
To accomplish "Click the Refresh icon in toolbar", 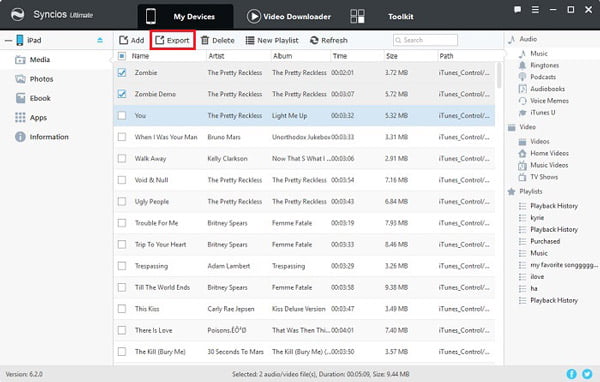I will point(314,40).
